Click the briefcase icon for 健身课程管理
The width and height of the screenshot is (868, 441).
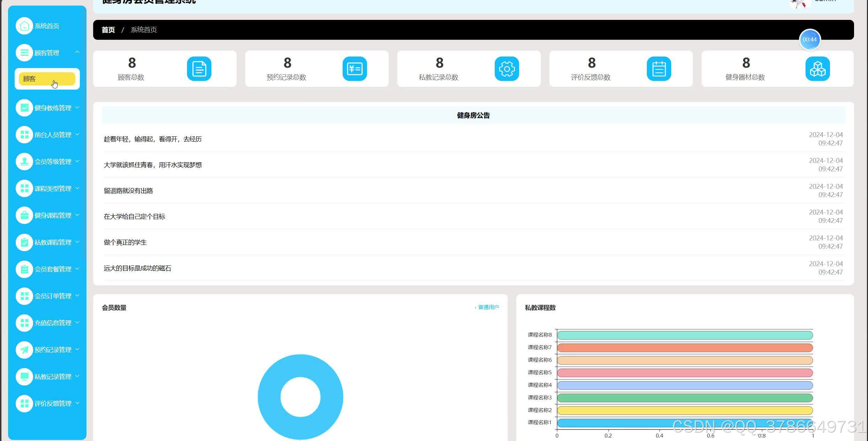24,215
